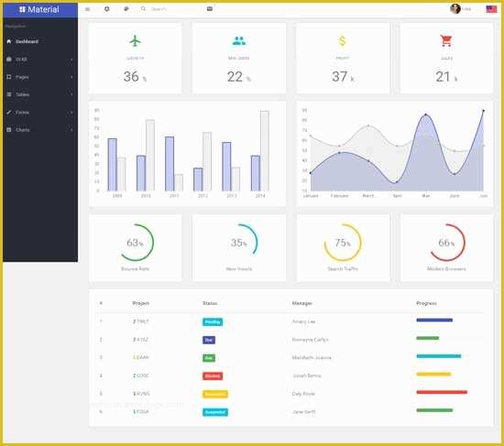Click the 37 k profit value
Screen dimensions: 504x446
click(x=343, y=77)
